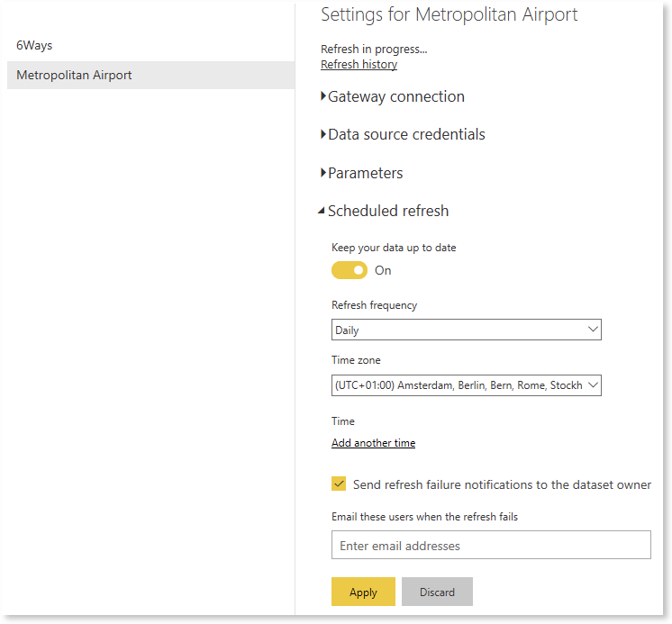Expand the Gateway connection heading text

point(396,96)
